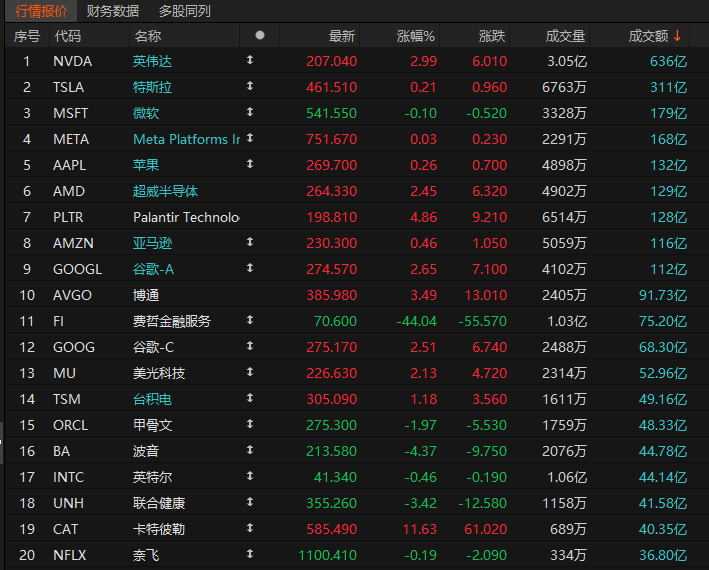This screenshot has height=570, width=709.
Task: Sort by the 名称 column header
Action: pyautogui.click(x=147, y=36)
